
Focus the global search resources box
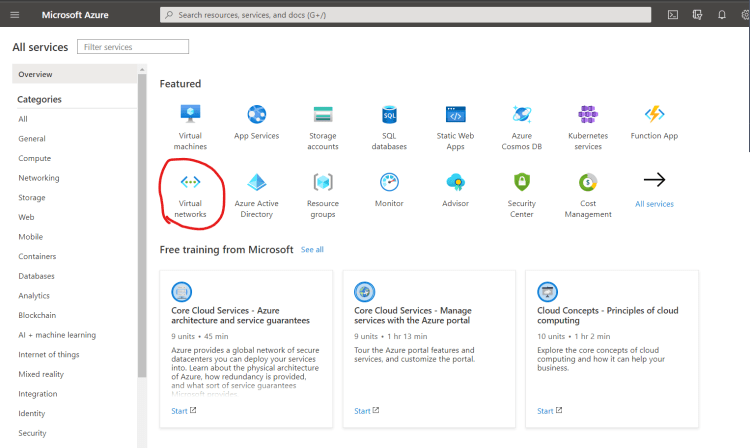(405, 15)
